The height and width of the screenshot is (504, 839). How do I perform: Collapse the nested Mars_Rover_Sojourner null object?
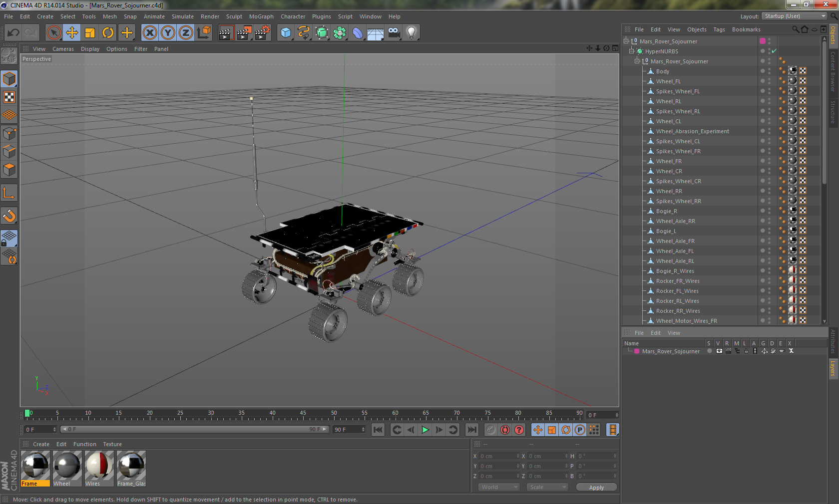637,61
